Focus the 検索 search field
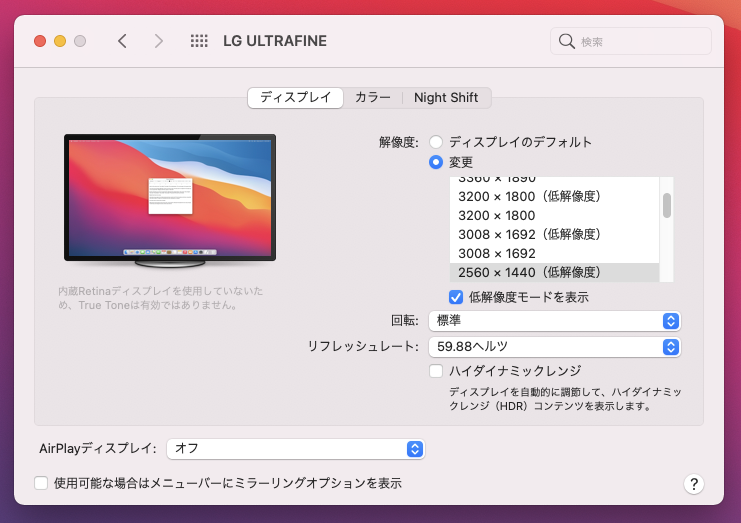The image size is (741, 523). tap(631, 42)
